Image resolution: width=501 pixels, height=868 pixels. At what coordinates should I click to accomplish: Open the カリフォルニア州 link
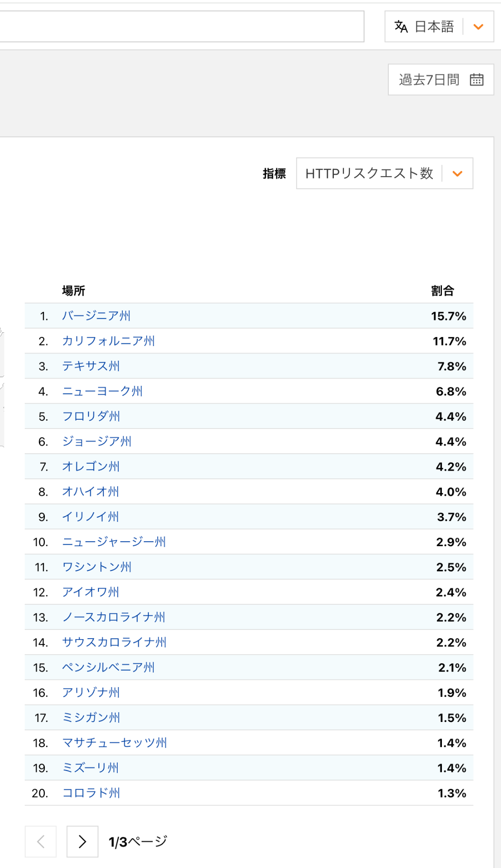(x=109, y=341)
